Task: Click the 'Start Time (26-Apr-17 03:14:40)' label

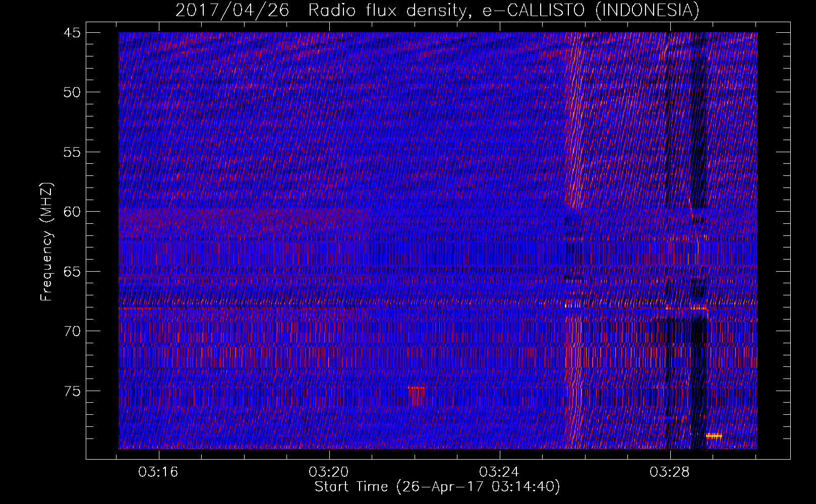Action: [437, 487]
